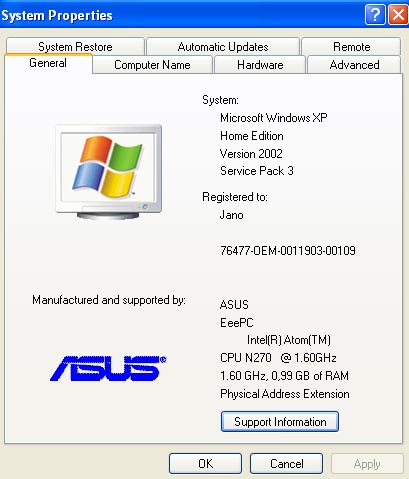The image size is (409, 479).
Task: Click the Cancel button
Action: click(x=287, y=464)
